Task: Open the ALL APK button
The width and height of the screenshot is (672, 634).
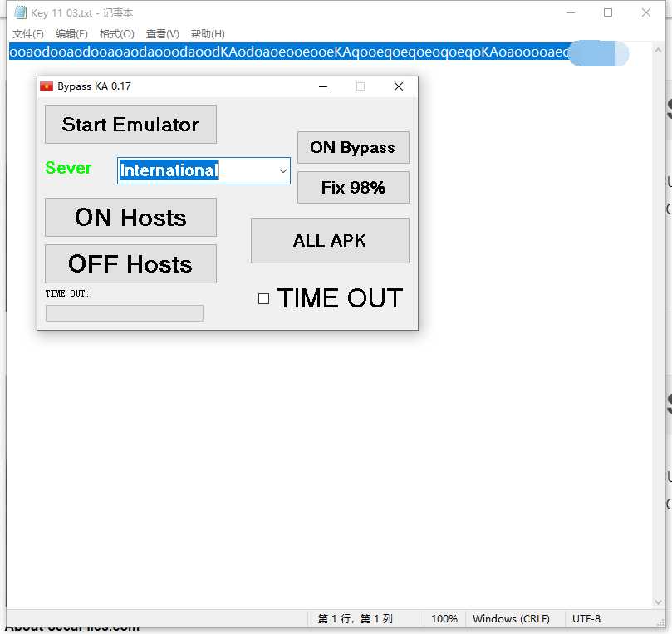Action: point(330,240)
